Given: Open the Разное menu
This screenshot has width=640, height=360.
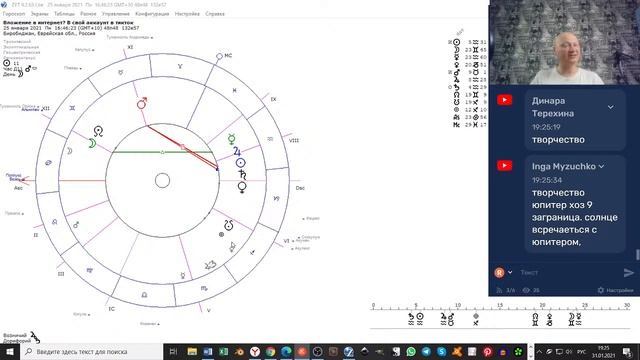Looking at the screenshot, I should [88, 14].
